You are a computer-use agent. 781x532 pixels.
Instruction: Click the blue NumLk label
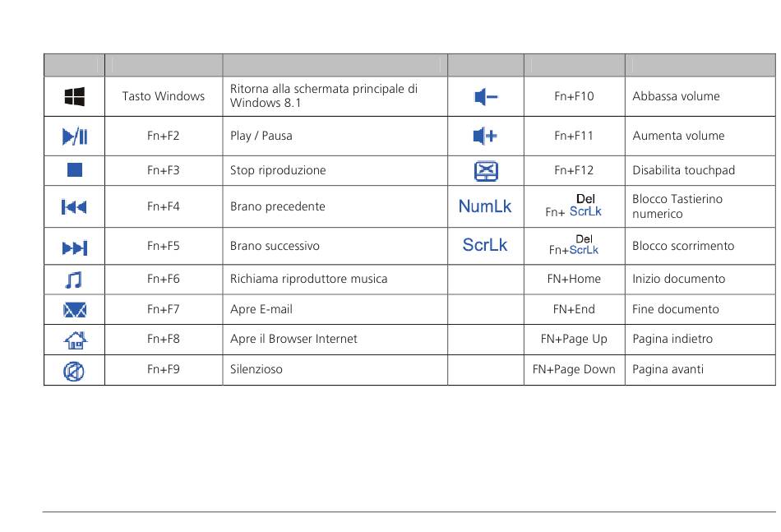click(x=485, y=206)
